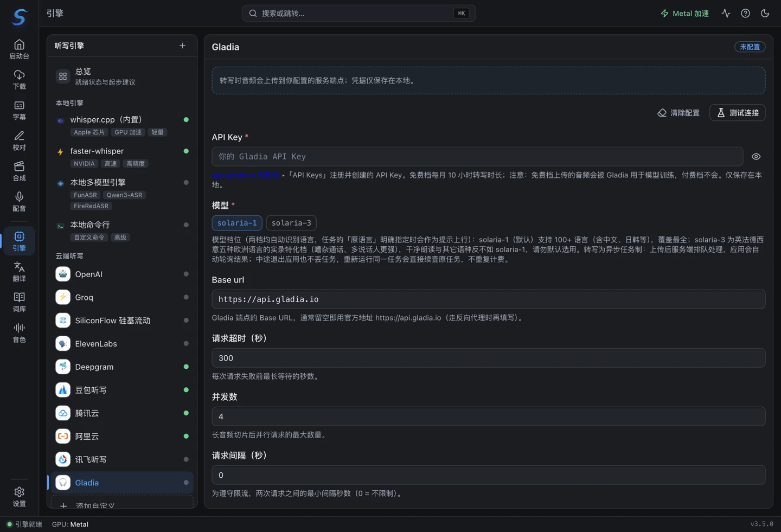Focus the 搜索或跳转 search field
This screenshot has width=781, height=532.
pos(359,13)
